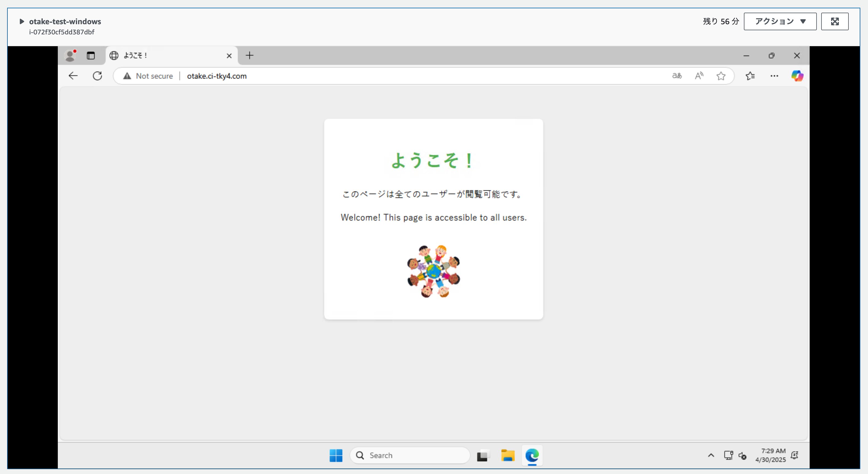Open the clock showing 7:29 AM
The image size is (868, 474).
click(x=770, y=455)
